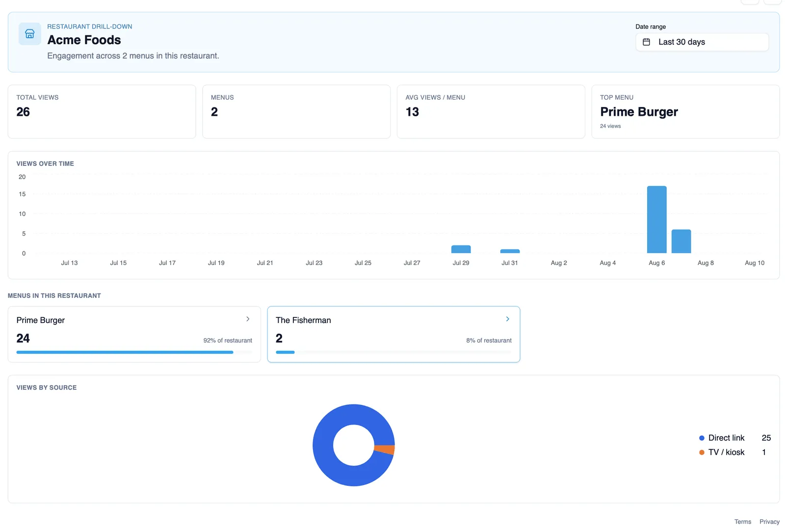Open Prime Burger card chevron arrow
This screenshot has height=532, width=785.
(x=248, y=319)
